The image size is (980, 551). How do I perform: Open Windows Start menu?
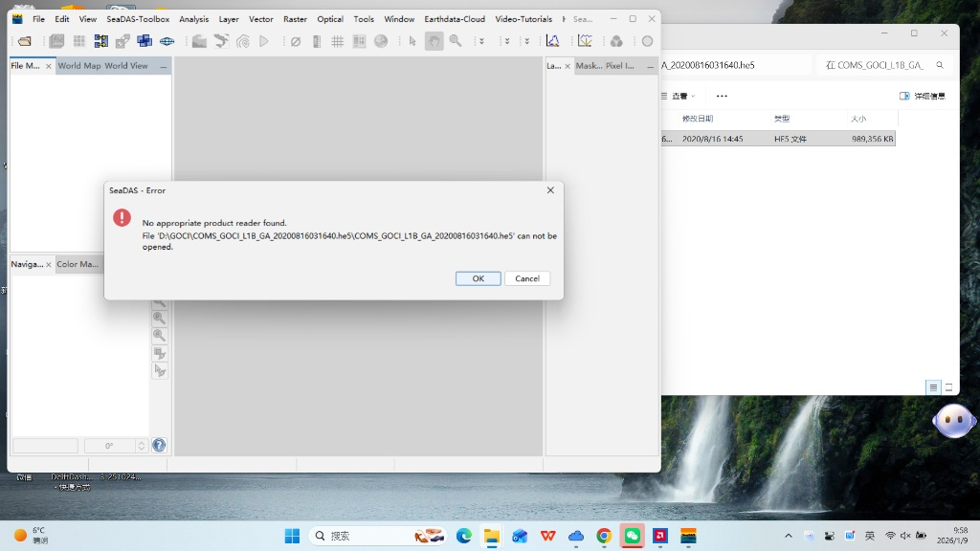coord(292,536)
